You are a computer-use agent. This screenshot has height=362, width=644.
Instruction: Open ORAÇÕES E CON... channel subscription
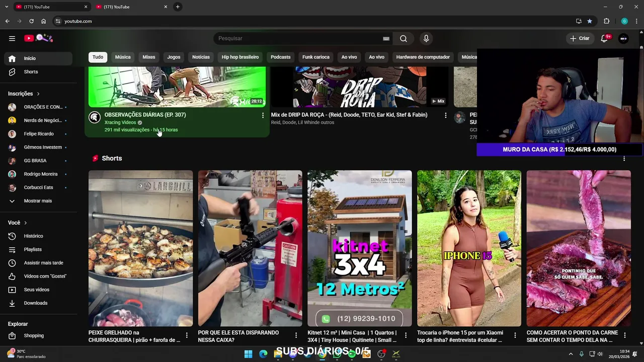(x=38, y=107)
